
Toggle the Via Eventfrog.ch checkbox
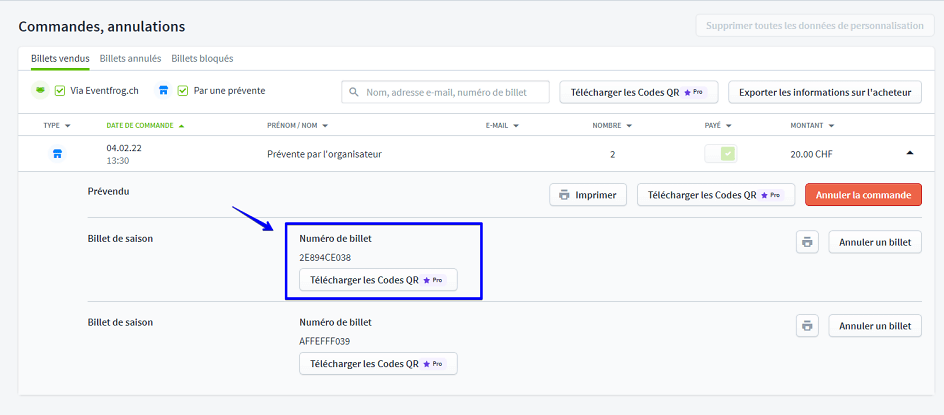pyautogui.click(x=60, y=91)
